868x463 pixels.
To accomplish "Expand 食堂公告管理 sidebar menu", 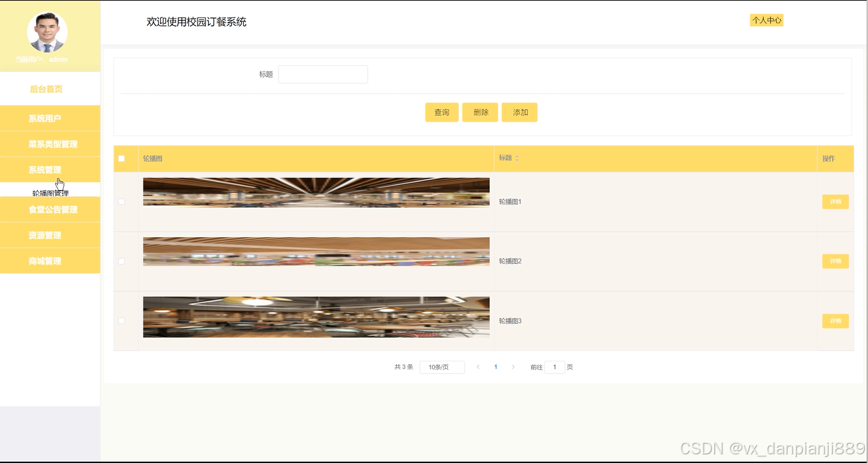I will pyautogui.click(x=50, y=209).
